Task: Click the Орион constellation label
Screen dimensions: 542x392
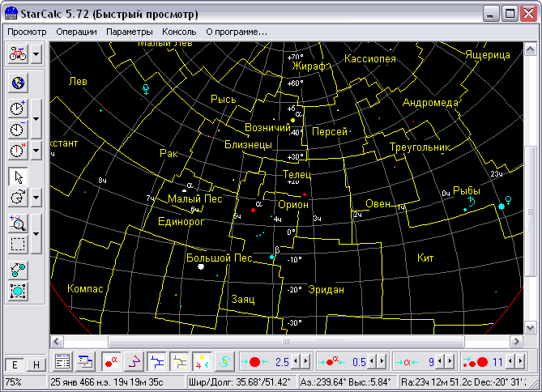Action: pos(293,205)
